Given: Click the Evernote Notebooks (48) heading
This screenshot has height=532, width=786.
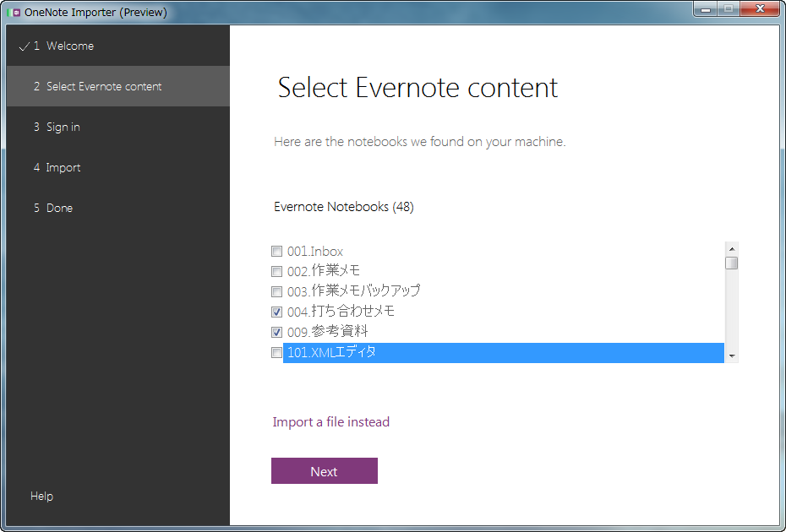Looking at the screenshot, I should [x=344, y=206].
